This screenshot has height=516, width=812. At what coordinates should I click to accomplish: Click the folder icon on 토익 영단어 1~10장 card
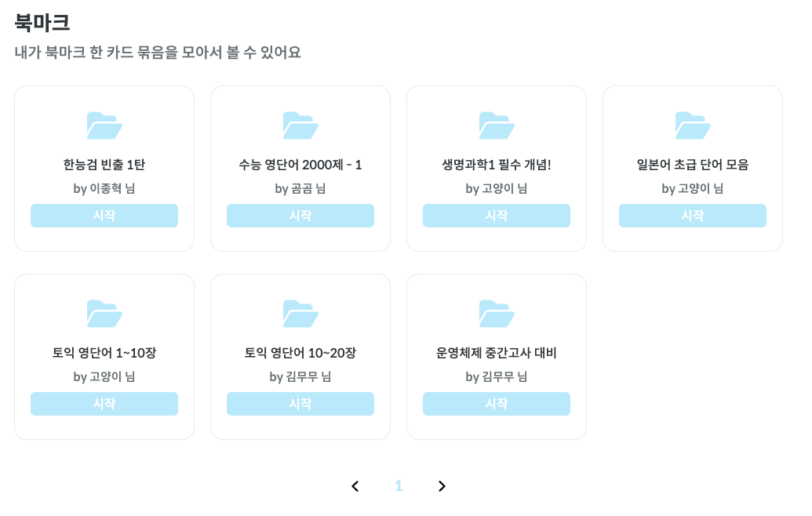pyautogui.click(x=104, y=311)
